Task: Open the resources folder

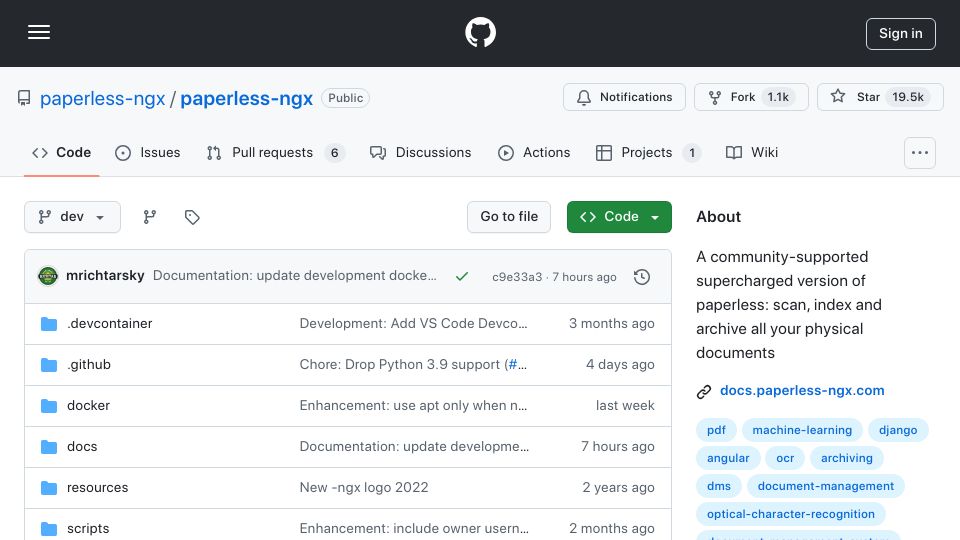Action: (97, 487)
